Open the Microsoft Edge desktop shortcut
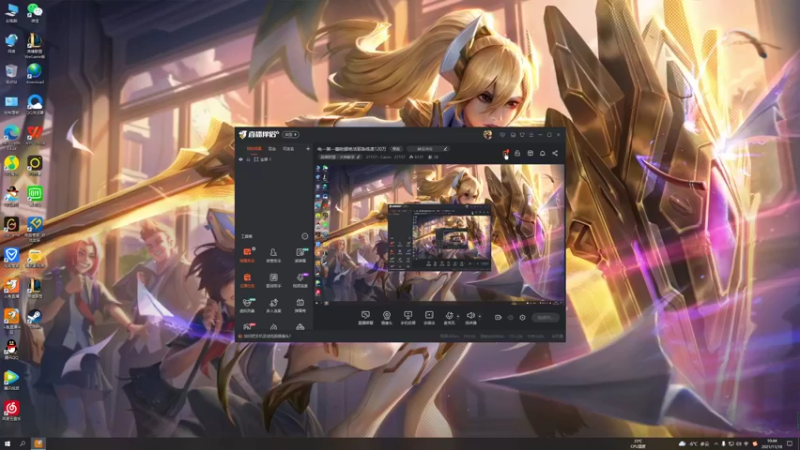The image size is (800, 450). click(x=11, y=136)
